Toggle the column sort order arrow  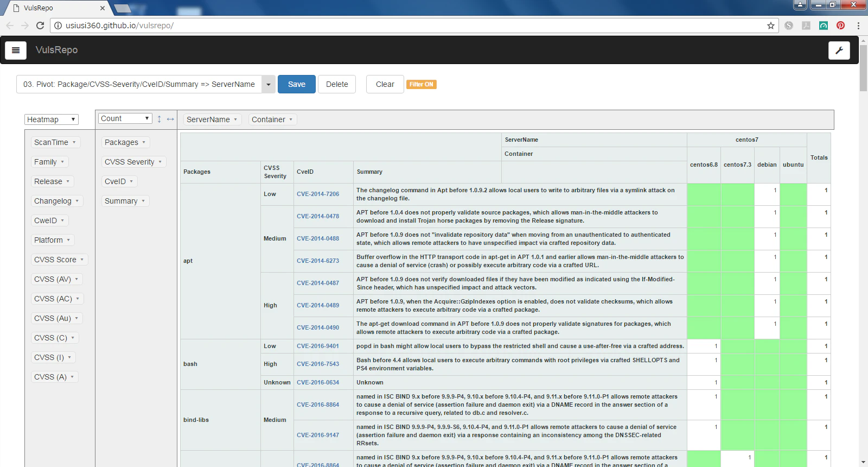point(170,119)
